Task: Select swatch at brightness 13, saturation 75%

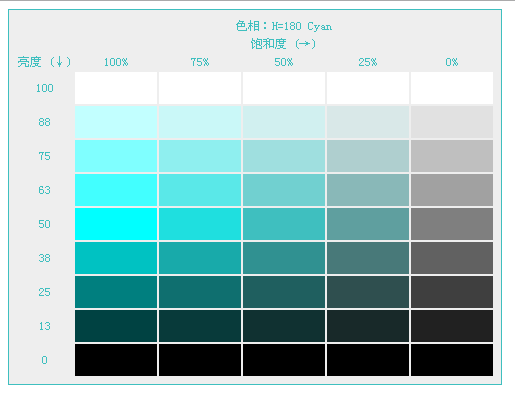Action: 200,326
